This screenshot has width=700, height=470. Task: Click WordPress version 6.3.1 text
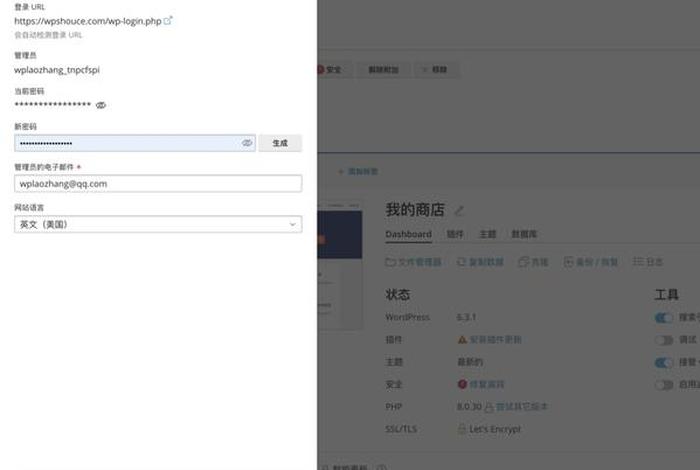(466, 317)
